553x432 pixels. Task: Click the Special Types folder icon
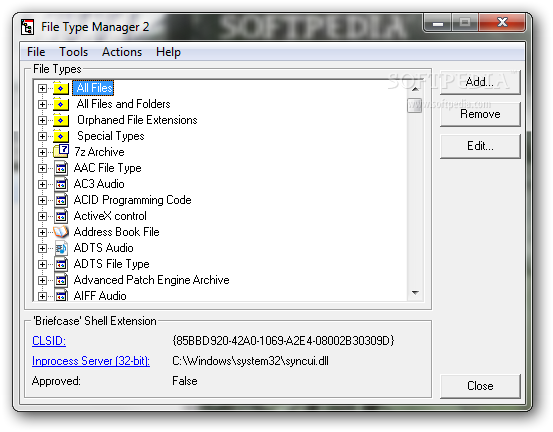click(x=61, y=136)
